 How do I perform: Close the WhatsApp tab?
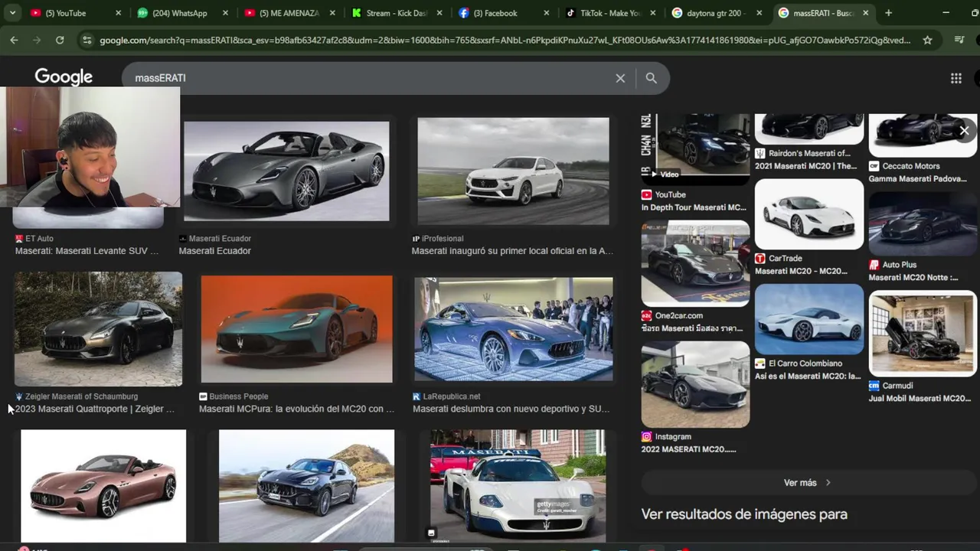click(x=226, y=13)
